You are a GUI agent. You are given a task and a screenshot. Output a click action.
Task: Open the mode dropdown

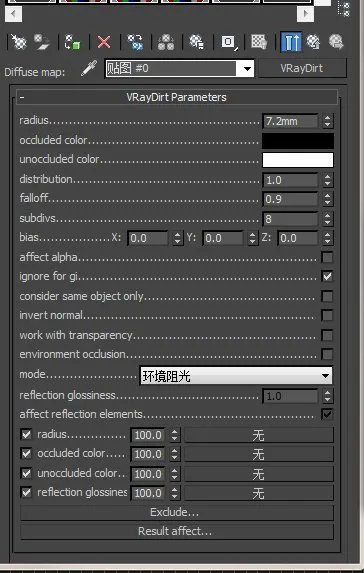(x=236, y=376)
